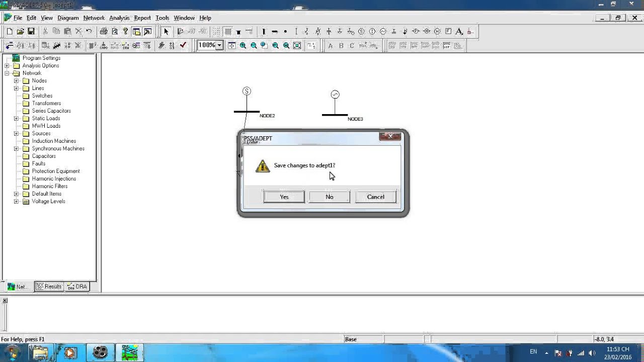Screen dimensions: 644x362
Task: Select the series capacitor tool
Action: [x=329, y=31]
